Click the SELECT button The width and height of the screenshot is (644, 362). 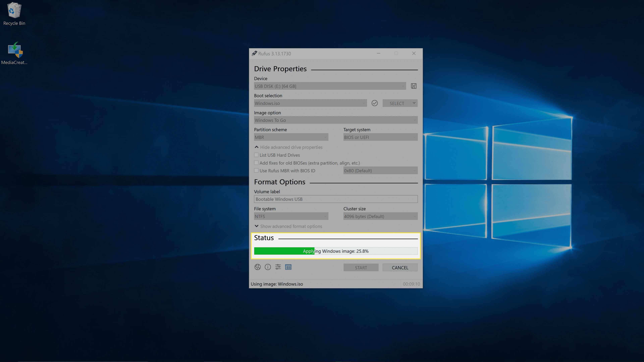click(397, 103)
